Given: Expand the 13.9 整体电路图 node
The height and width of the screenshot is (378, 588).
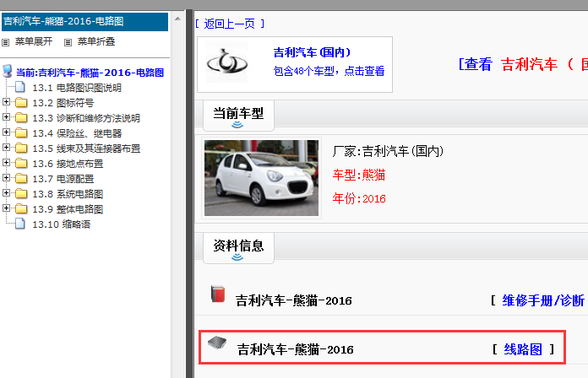Looking at the screenshot, I should (6, 208).
